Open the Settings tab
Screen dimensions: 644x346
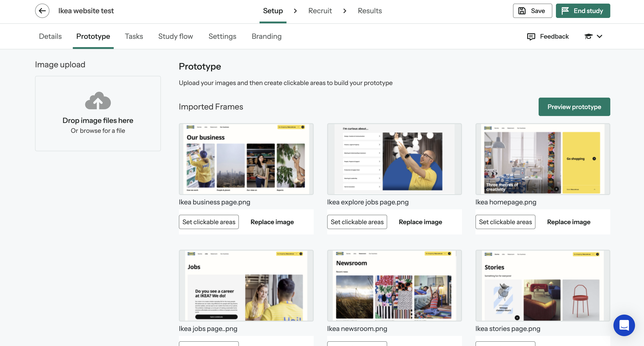(x=222, y=36)
